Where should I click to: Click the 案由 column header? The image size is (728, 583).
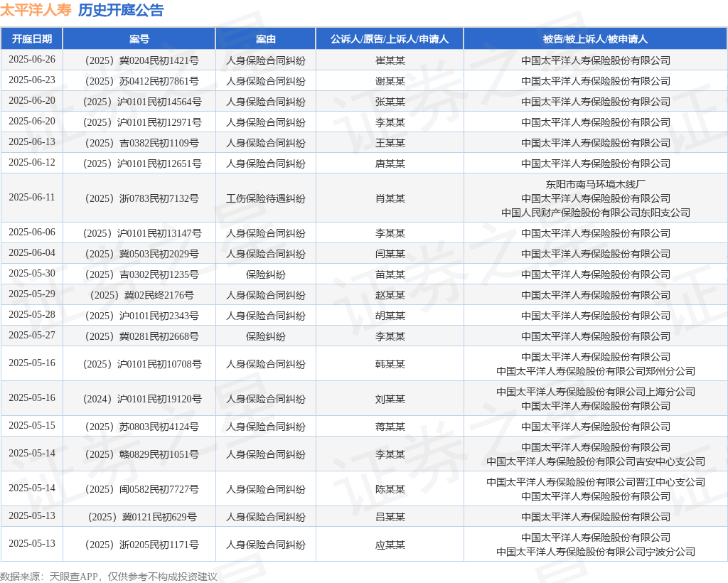266,39
